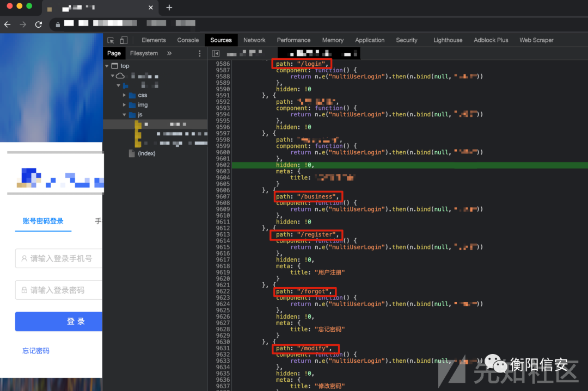Select the js folder icon
The width and height of the screenshot is (588, 391).
click(132, 115)
